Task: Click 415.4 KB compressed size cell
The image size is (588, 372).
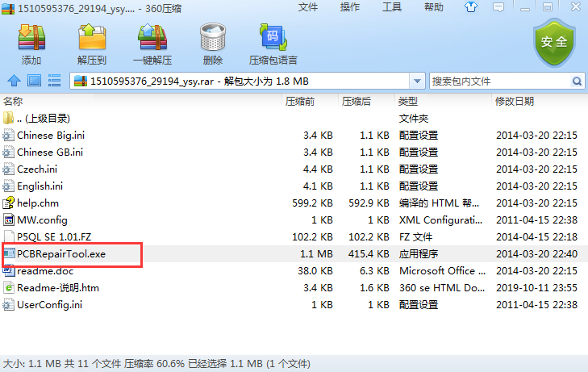Action: (x=369, y=254)
